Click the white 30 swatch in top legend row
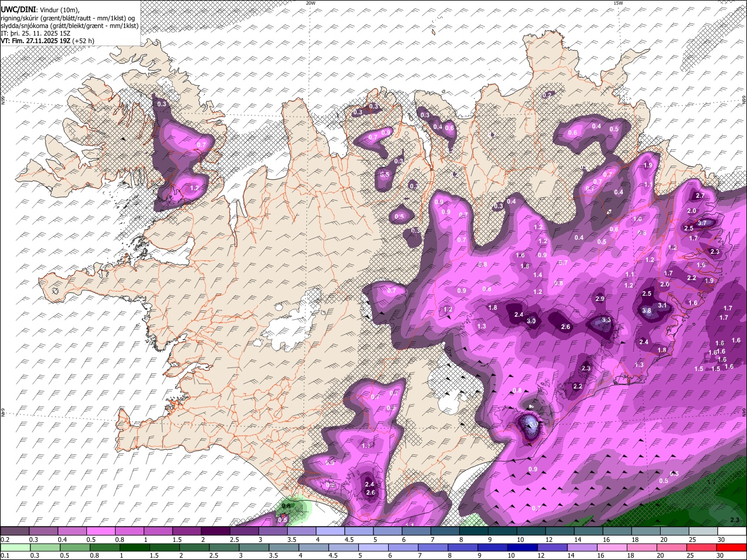 (732, 531)
